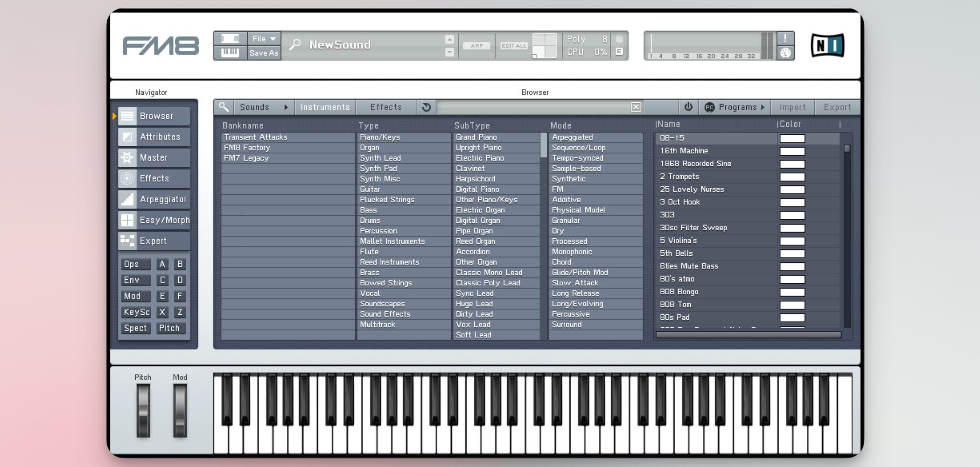Select the Electric Piano subtype
The width and height of the screenshot is (980, 467).
point(497,158)
